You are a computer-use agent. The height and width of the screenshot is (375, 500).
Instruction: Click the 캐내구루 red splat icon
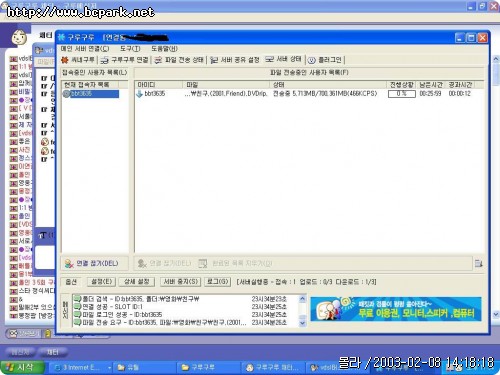(x=65, y=60)
